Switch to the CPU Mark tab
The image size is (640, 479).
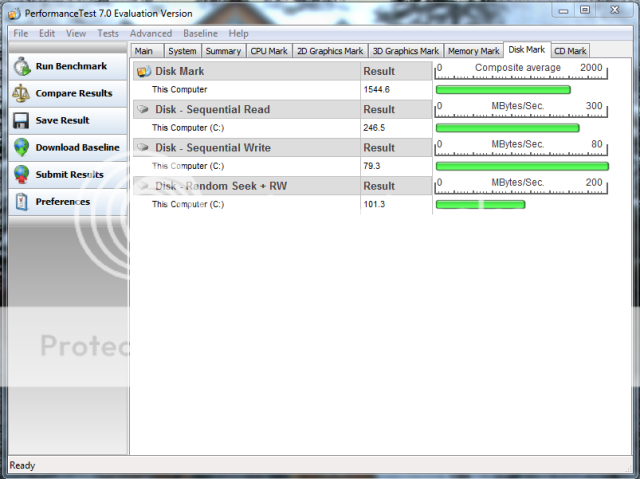268,51
